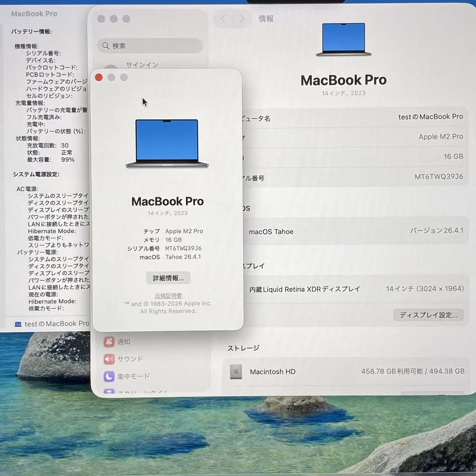Click the 詳細情報 button in About window

click(x=168, y=278)
